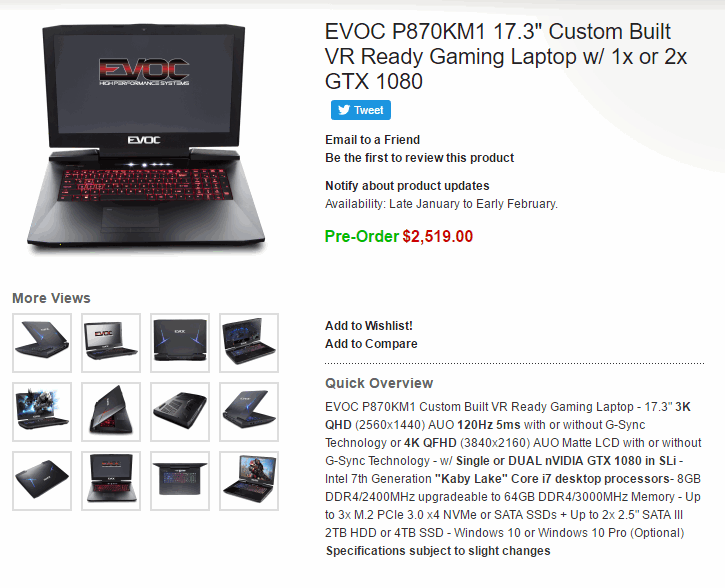The width and height of the screenshot is (725, 588).
Task: View thumbnail of laptop side with red keyboard glow
Action: (x=111, y=412)
